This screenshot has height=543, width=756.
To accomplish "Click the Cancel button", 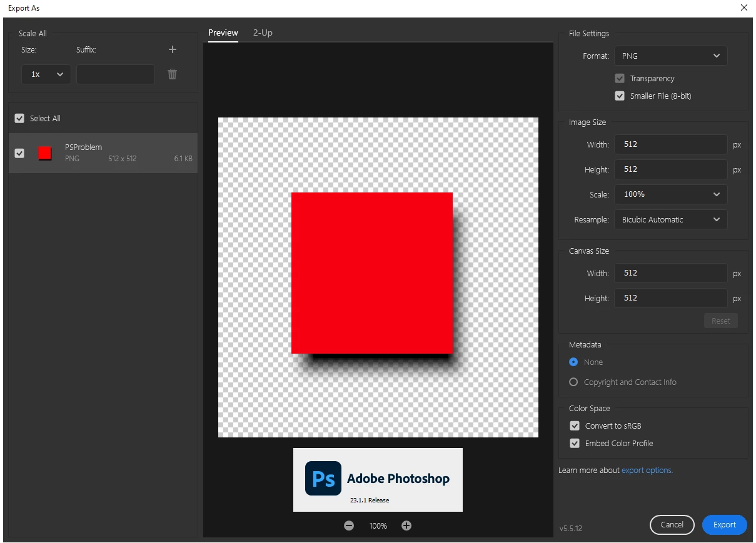I will pyautogui.click(x=672, y=525).
